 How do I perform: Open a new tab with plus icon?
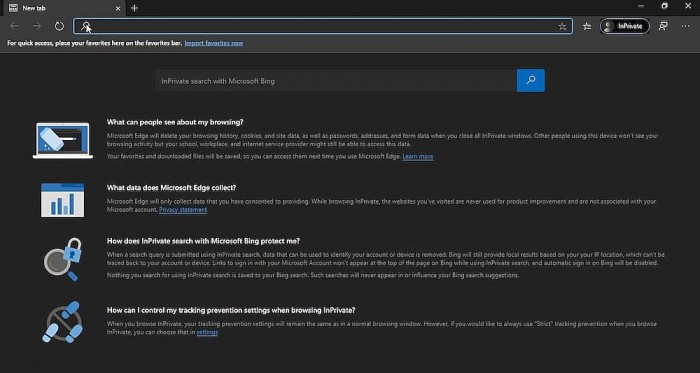click(134, 8)
